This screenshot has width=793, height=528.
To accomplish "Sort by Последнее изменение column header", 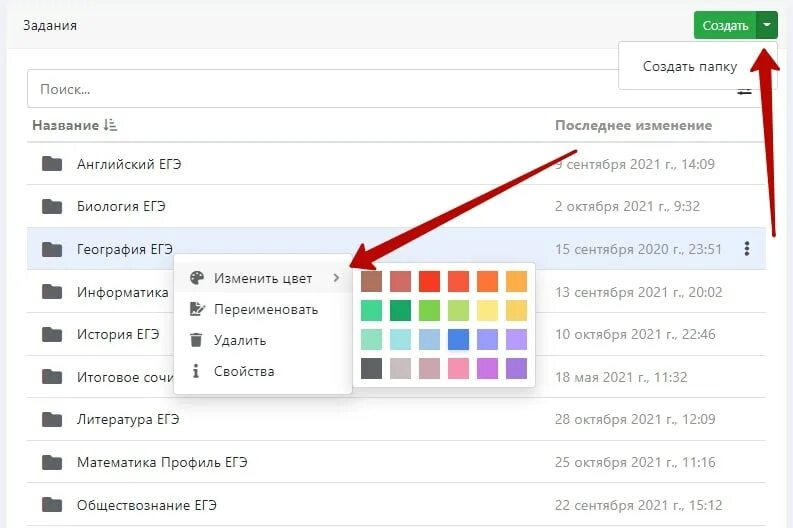I will [633, 125].
